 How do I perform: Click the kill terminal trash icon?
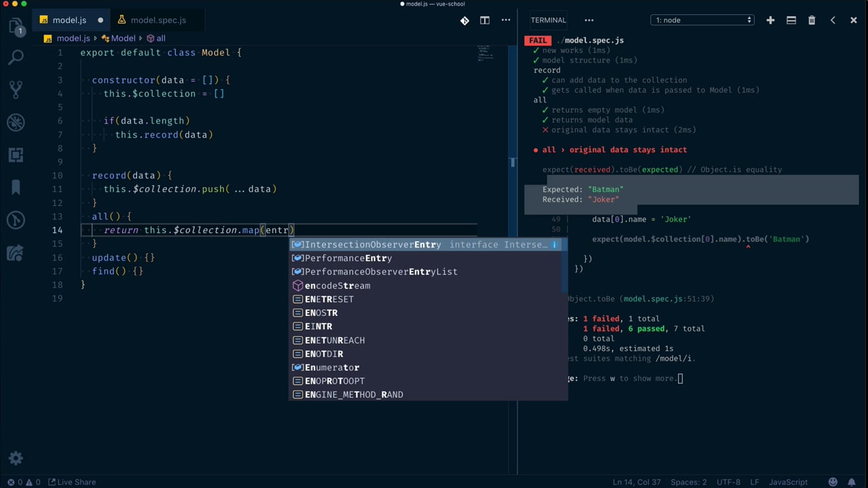click(812, 20)
